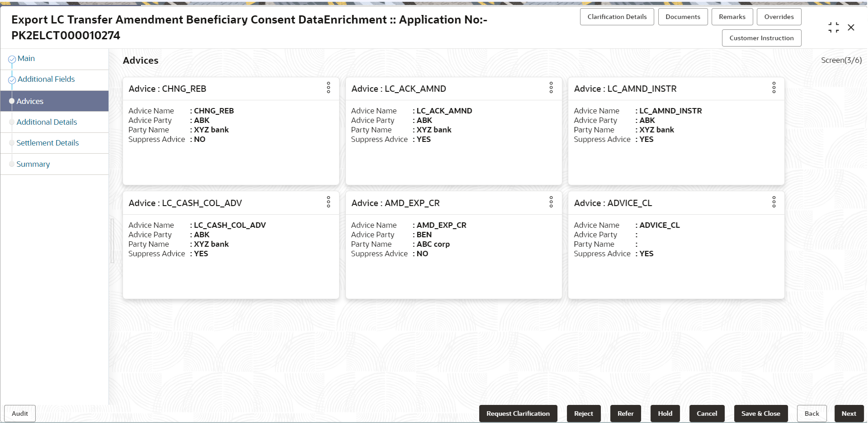868x423 pixels.
Task: Click the Audit button
Action: click(20, 414)
